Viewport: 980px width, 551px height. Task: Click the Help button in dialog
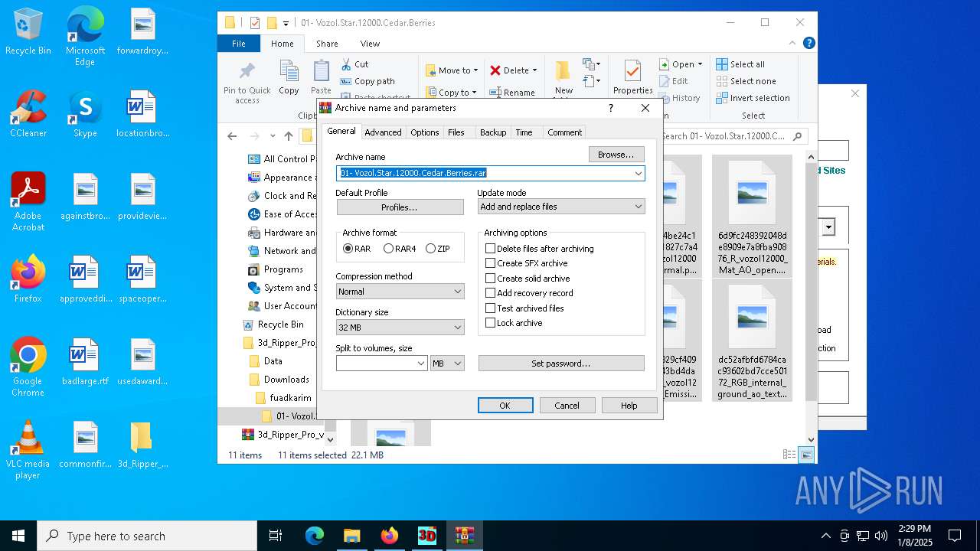click(x=629, y=406)
